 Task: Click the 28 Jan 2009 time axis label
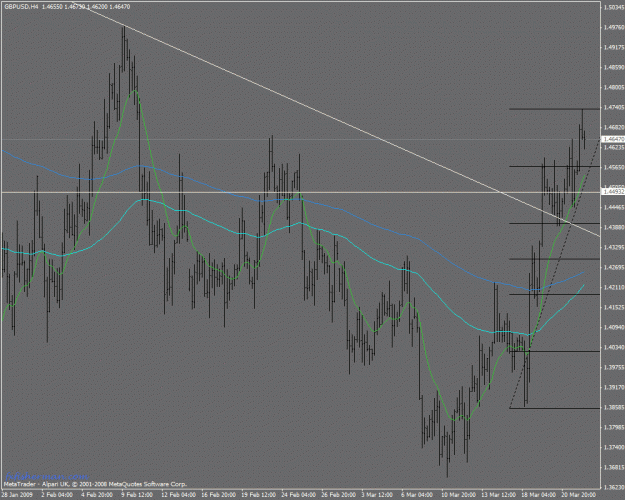pyautogui.click(x=17, y=495)
